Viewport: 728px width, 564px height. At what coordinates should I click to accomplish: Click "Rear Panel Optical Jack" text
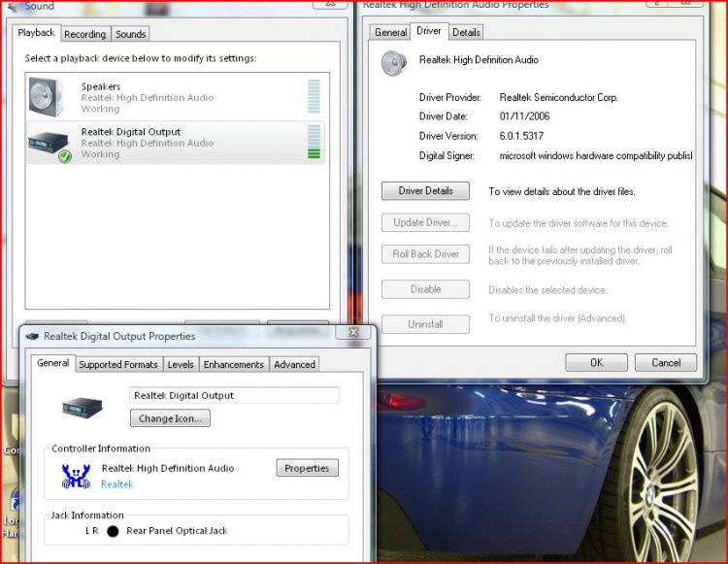177,531
